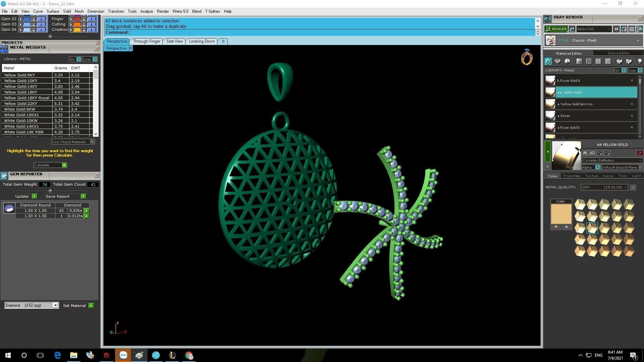Toggle the Alpha switch
This screenshot has height=362, width=644.
(591, 167)
